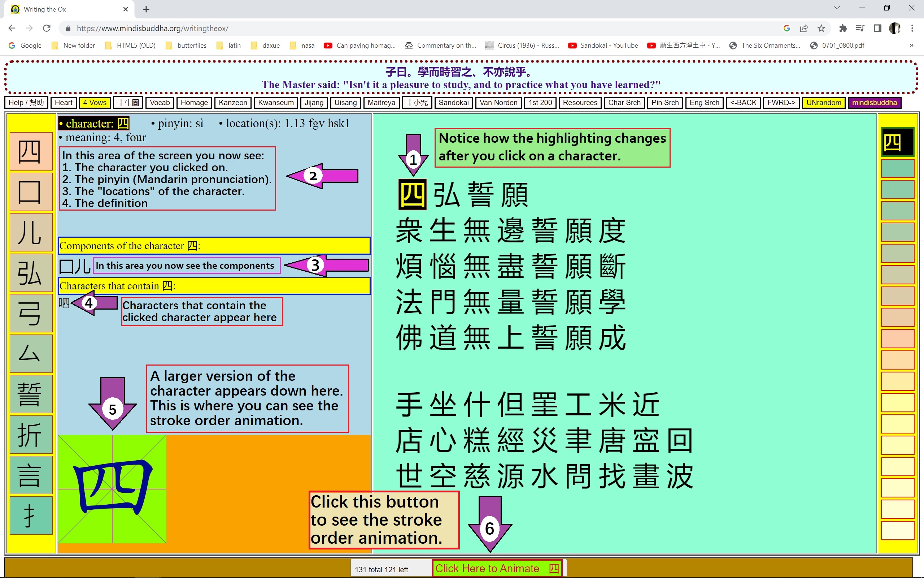Click the large 四 stroke animation canvas

[x=112, y=489]
